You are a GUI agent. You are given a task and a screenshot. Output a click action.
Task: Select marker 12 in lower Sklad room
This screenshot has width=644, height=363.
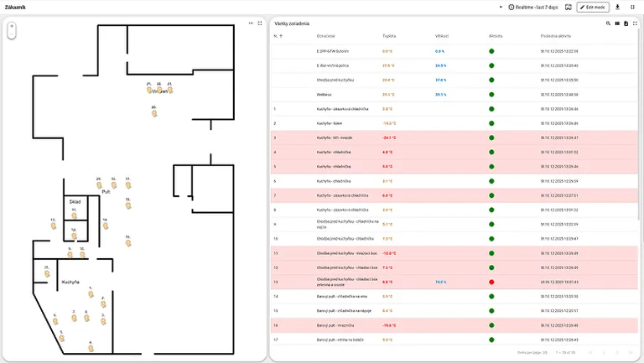tap(74, 236)
